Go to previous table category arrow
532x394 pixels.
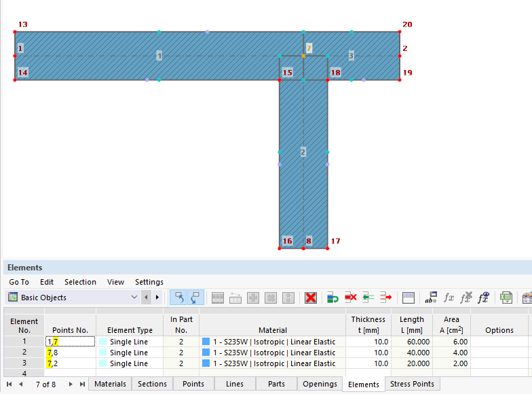point(147,298)
